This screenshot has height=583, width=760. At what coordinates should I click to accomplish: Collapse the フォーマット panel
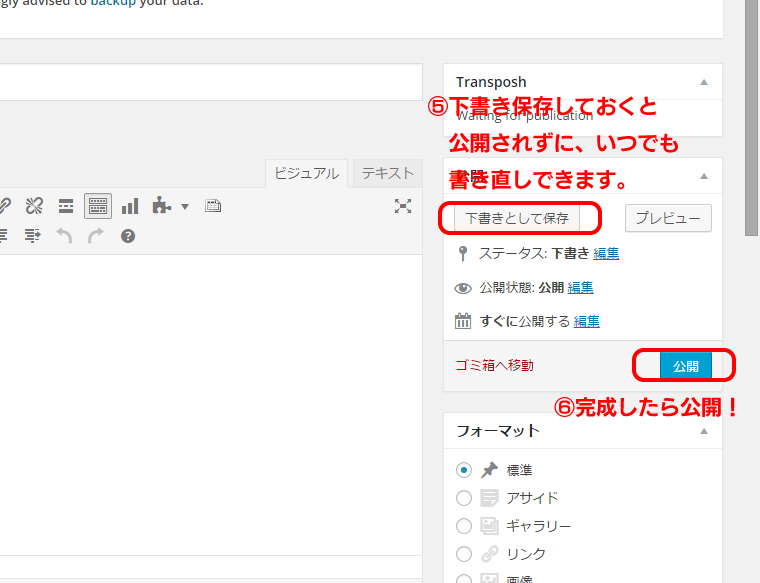(704, 431)
